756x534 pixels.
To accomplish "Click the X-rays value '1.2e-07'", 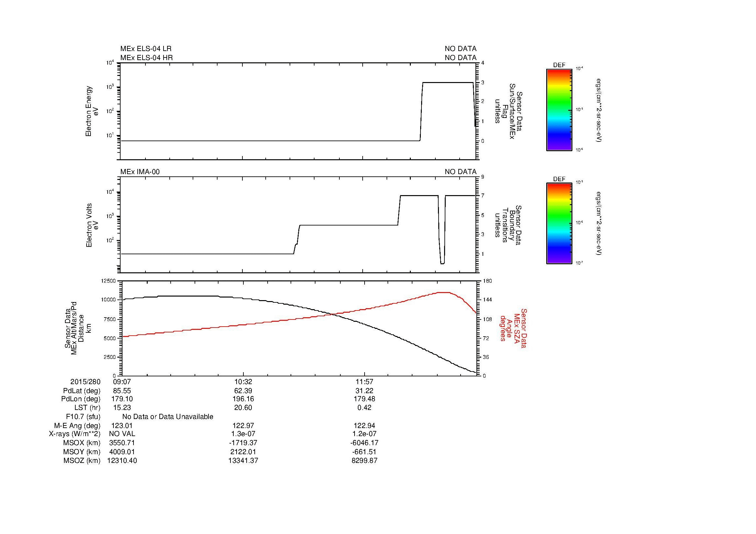I will point(364,434).
